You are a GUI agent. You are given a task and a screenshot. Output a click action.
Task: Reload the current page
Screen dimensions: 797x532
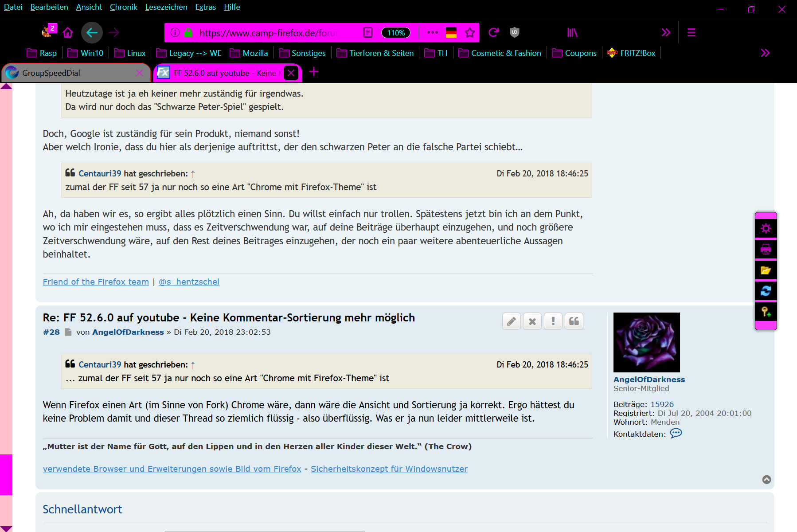494,32
